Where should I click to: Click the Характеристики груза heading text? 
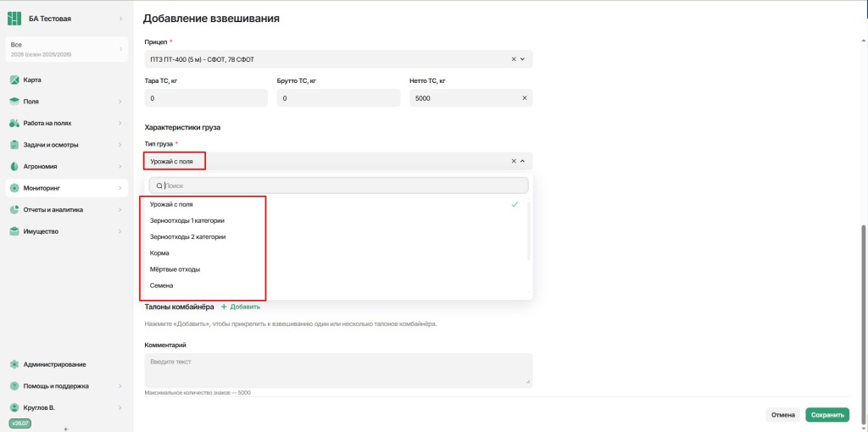coord(182,127)
